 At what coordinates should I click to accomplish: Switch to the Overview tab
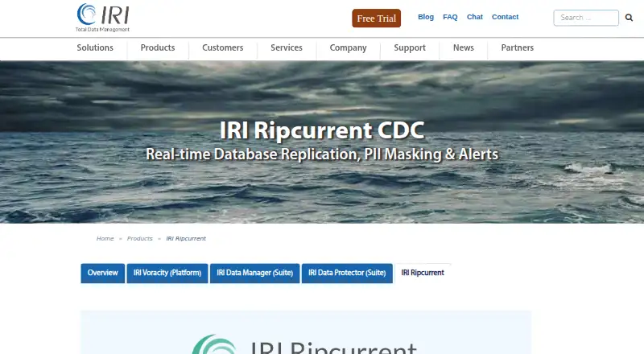click(103, 273)
